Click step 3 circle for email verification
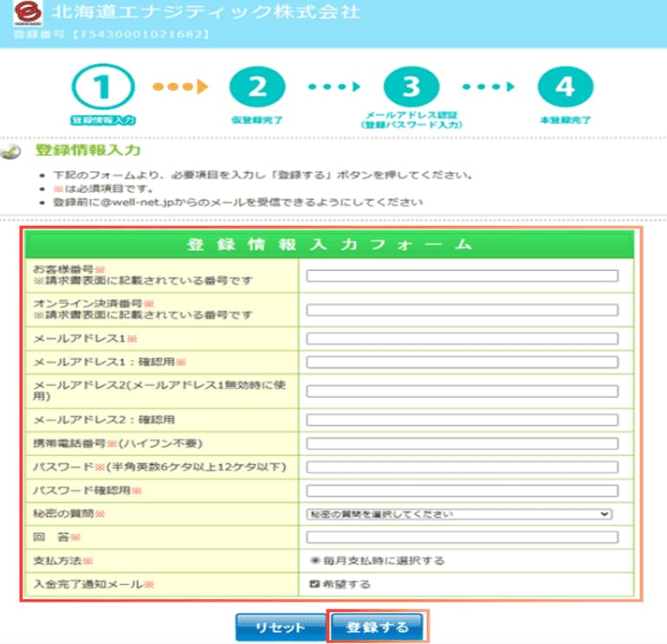 click(x=411, y=87)
